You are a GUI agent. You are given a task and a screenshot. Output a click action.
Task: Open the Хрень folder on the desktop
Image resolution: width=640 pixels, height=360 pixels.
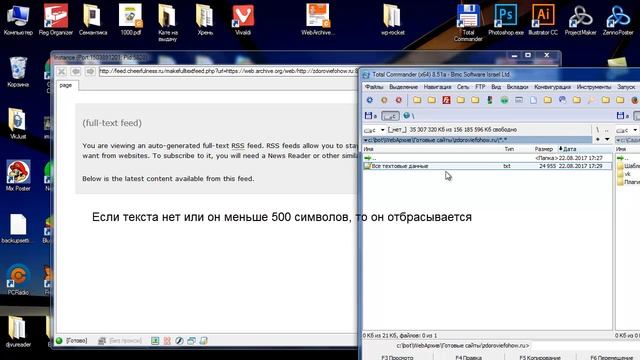204,19
